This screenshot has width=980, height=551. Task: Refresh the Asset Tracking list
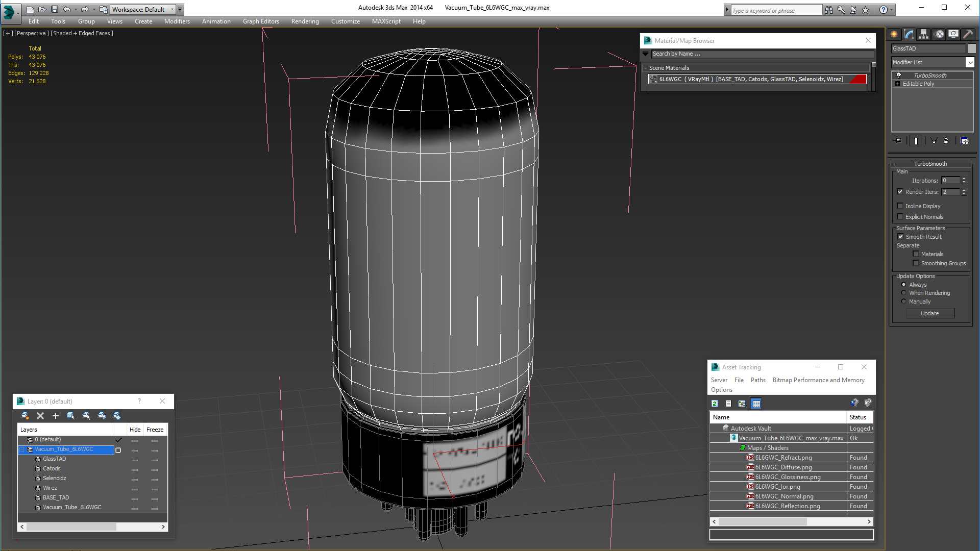pyautogui.click(x=715, y=404)
